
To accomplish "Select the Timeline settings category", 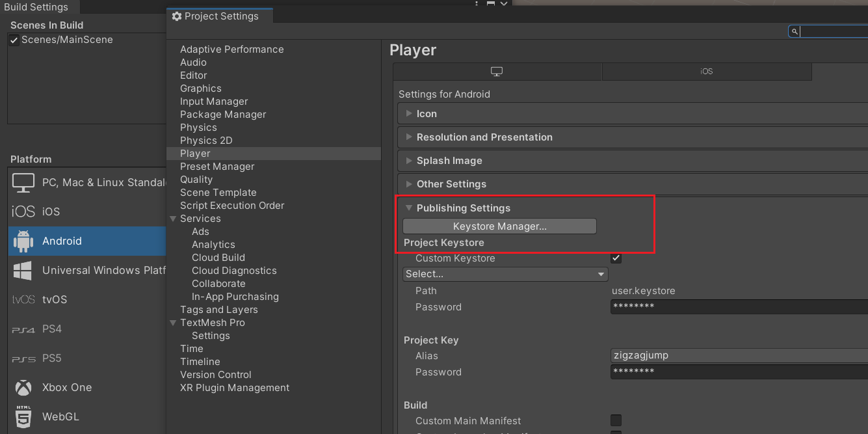I will point(200,362).
